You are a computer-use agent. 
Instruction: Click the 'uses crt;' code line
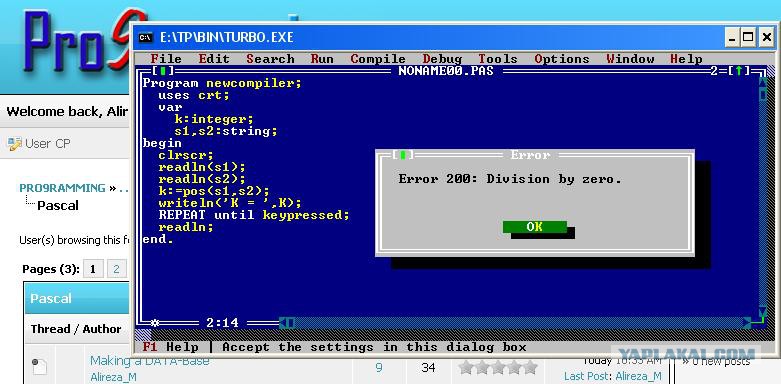pos(194,95)
